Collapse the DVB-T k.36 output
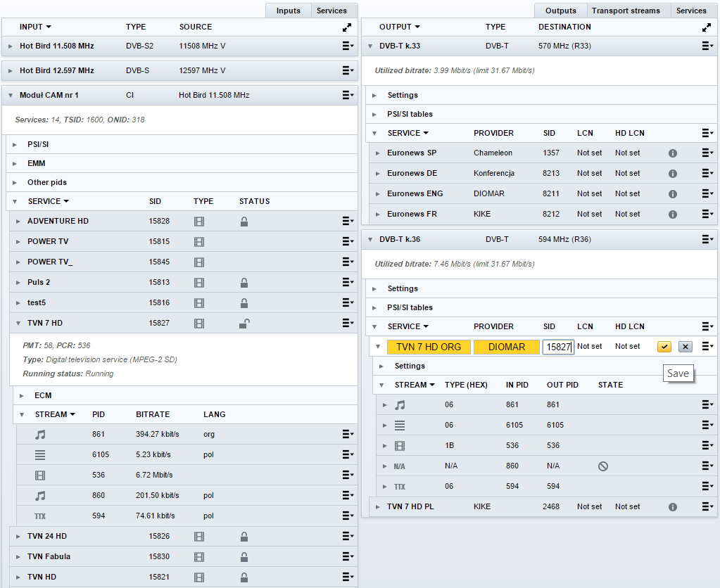The width and height of the screenshot is (720, 588). (370, 240)
